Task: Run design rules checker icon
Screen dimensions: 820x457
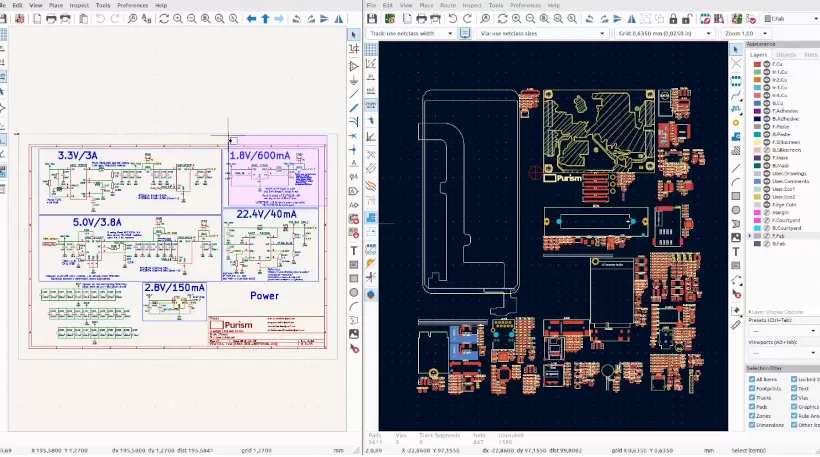Action: click(751, 19)
